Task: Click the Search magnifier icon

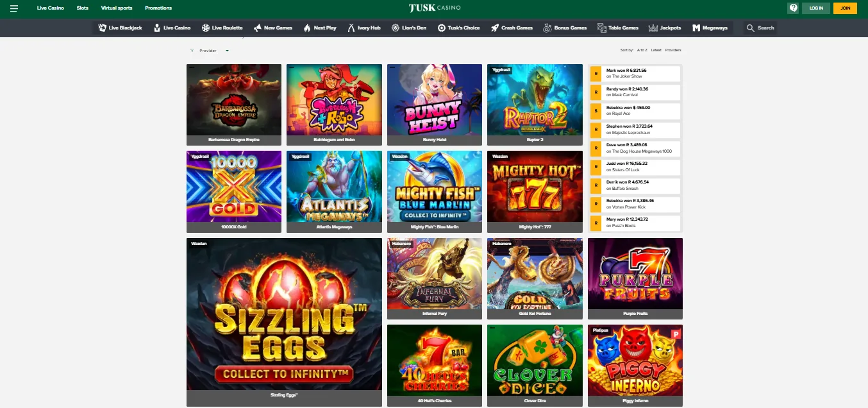Action: (x=751, y=28)
